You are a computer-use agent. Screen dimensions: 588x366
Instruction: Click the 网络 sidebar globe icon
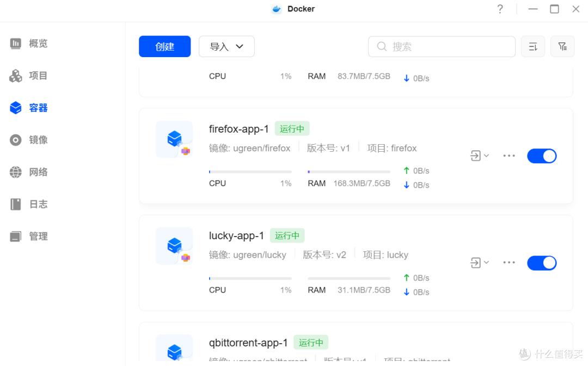coord(16,172)
